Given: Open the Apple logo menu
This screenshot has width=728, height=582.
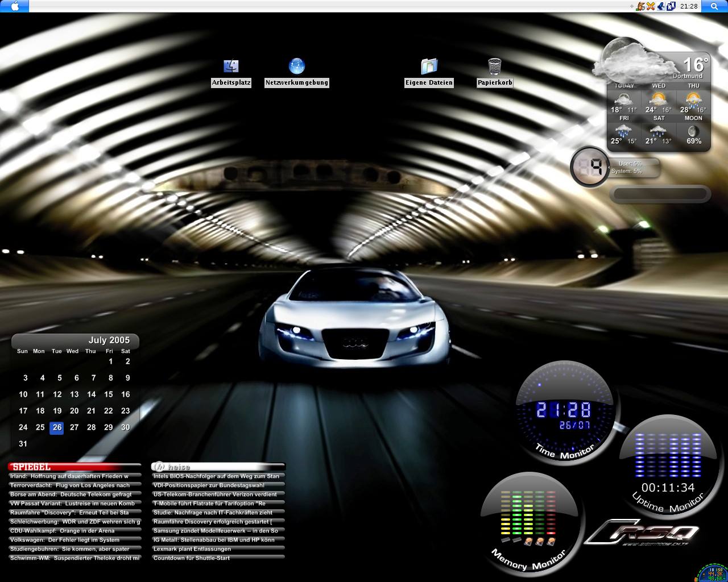Looking at the screenshot, I should click(x=15, y=6).
